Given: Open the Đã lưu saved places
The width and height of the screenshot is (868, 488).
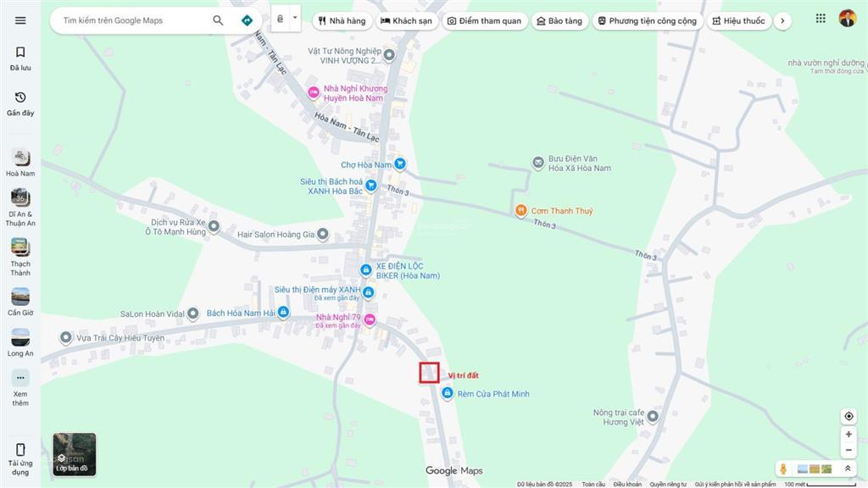Looking at the screenshot, I should point(20,58).
